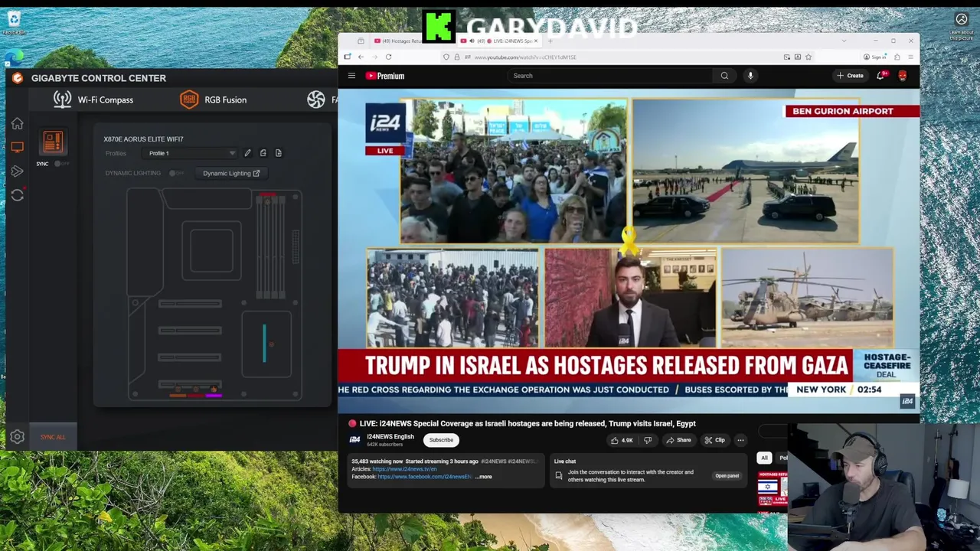Image resolution: width=980 pixels, height=551 pixels.
Task: Open the Wi-Fi Compass tab
Action: [x=93, y=99]
